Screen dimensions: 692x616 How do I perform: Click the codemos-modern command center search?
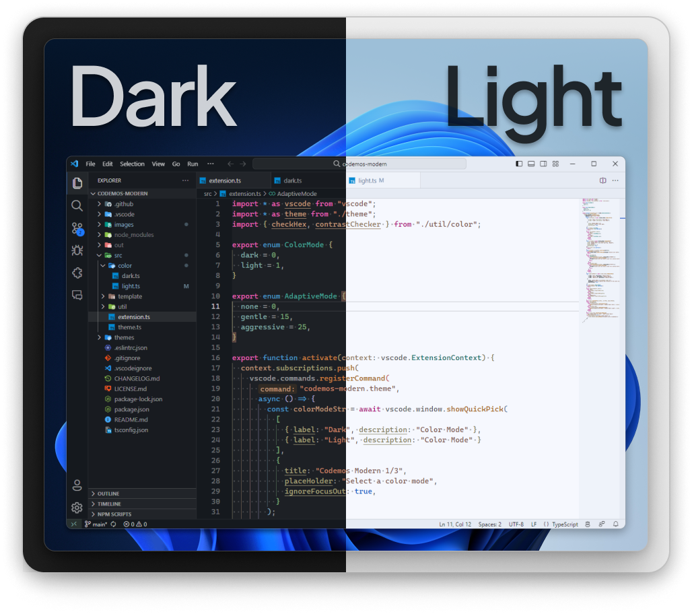pyautogui.click(x=359, y=164)
